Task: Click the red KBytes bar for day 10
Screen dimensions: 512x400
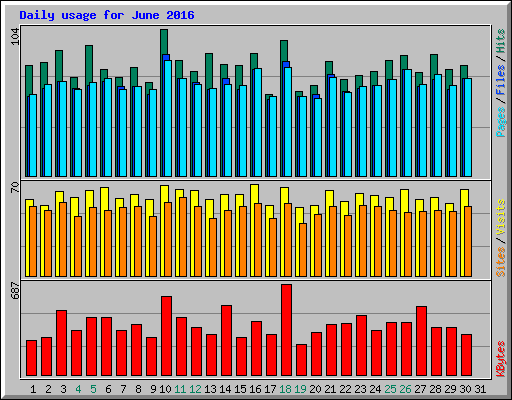Action: tap(166, 336)
